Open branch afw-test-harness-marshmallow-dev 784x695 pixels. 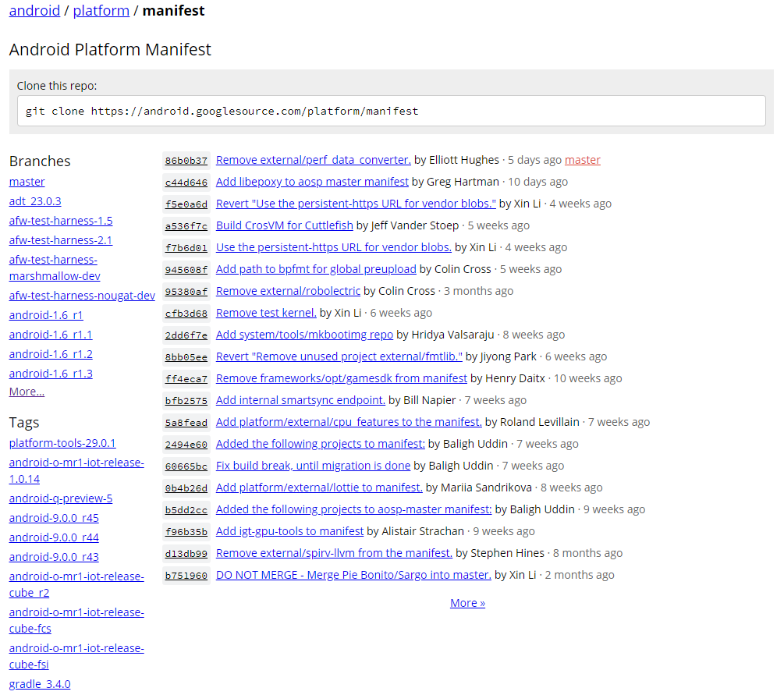coord(55,268)
